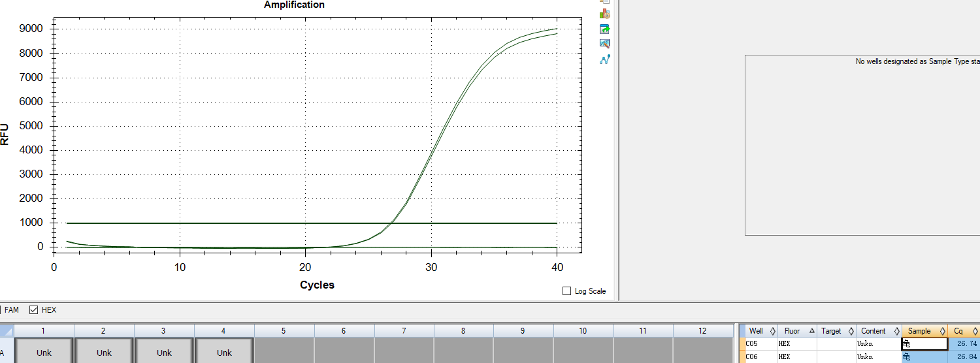The image size is (980, 363).
Task: Sort table by Well column sort arrow
Action: (x=773, y=331)
